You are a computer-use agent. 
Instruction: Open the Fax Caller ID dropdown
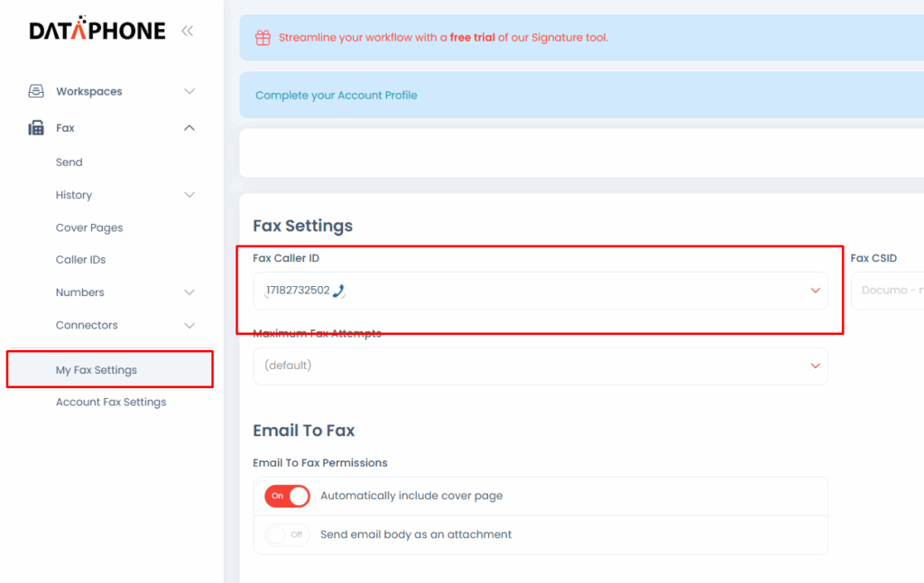(x=540, y=291)
